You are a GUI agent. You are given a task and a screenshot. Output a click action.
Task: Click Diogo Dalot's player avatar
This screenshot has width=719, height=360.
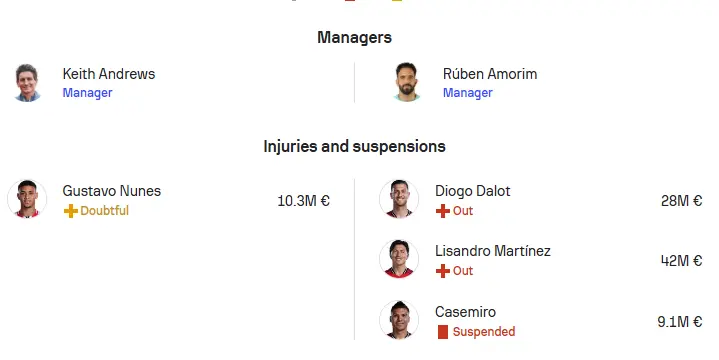(x=399, y=199)
